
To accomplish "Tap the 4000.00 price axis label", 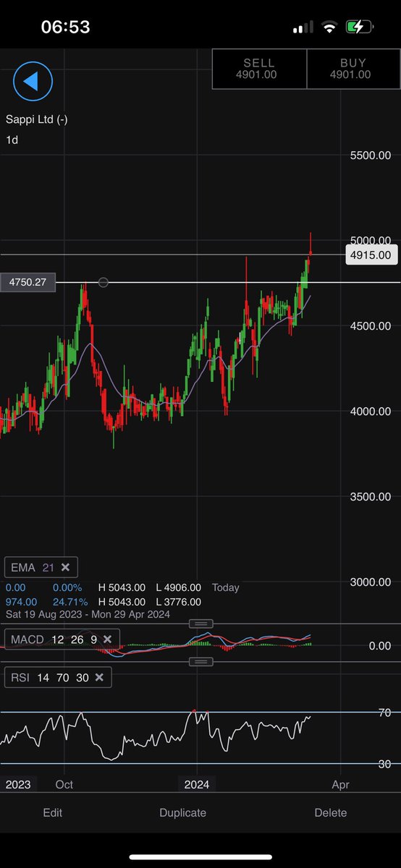I will point(370,411).
